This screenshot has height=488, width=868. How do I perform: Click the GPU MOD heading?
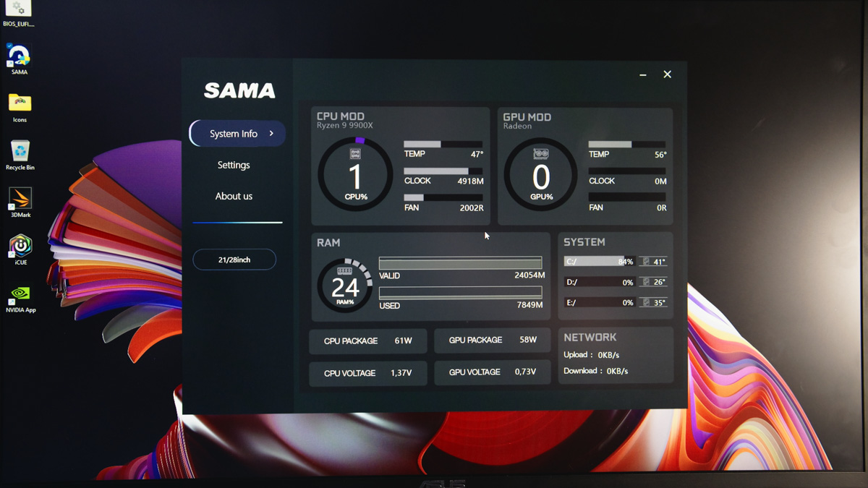point(527,117)
